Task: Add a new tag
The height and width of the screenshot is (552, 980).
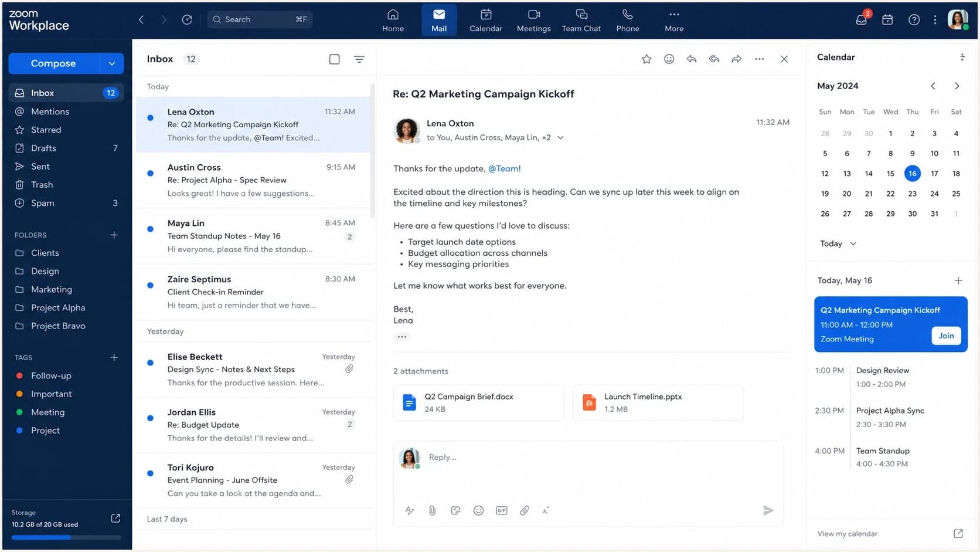Action: [114, 357]
